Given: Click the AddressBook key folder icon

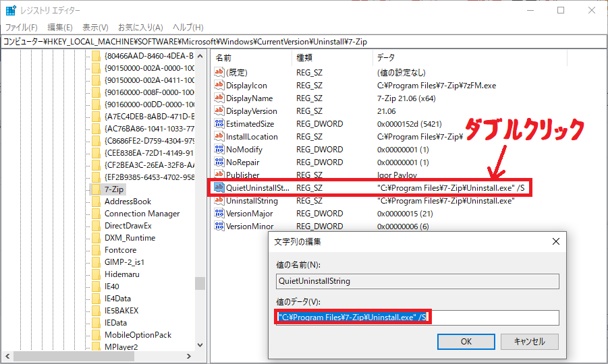Looking at the screenshot, I should click(x=96, y=202).
